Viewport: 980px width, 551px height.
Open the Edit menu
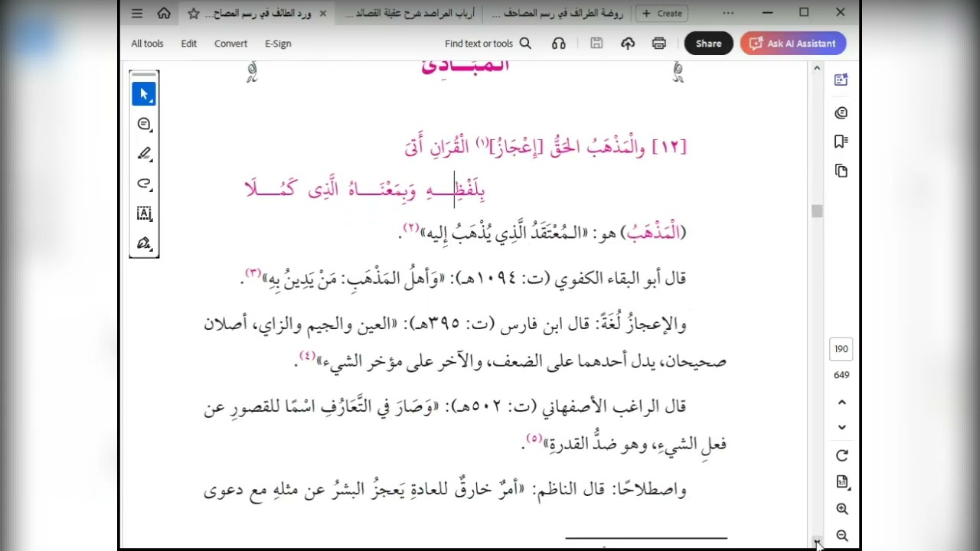[189, 44]
